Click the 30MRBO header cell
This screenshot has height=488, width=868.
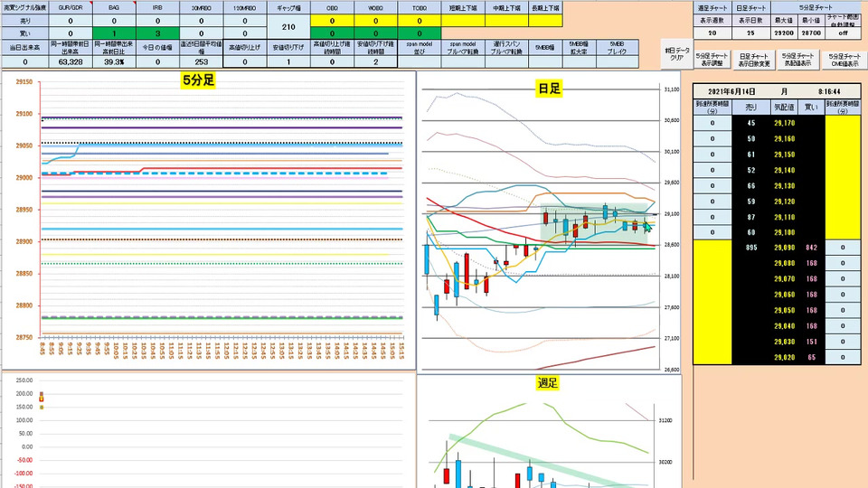(201, 8)
